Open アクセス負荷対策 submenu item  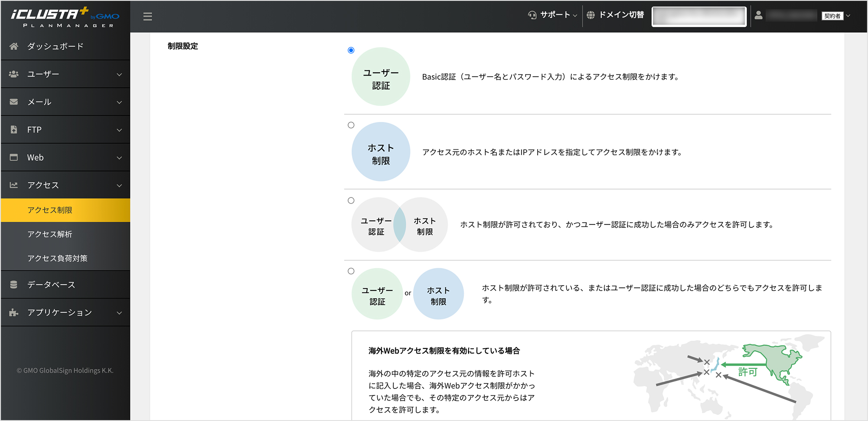65,258
